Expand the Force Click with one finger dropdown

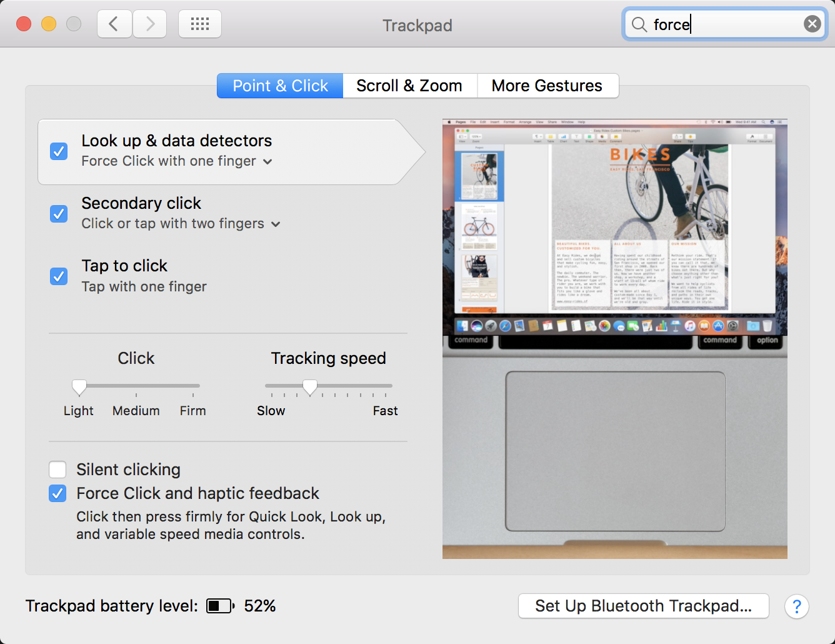tap(177, 161)
